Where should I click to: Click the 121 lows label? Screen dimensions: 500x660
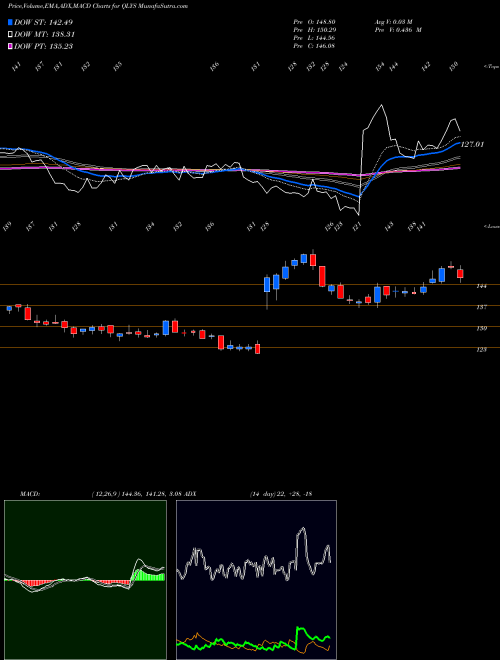pos(358,224)
